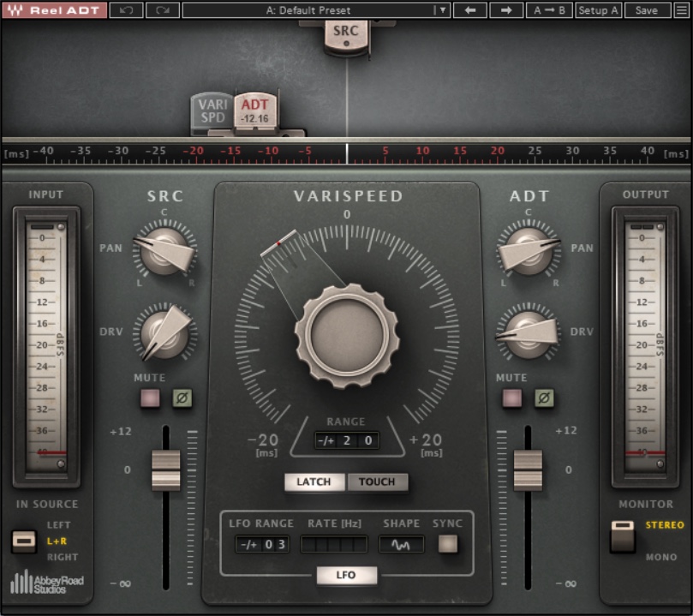Toggle the LFO button
The height and width of the screenshot is (616, 693).
pyautogui.click(x=346, y=575)
